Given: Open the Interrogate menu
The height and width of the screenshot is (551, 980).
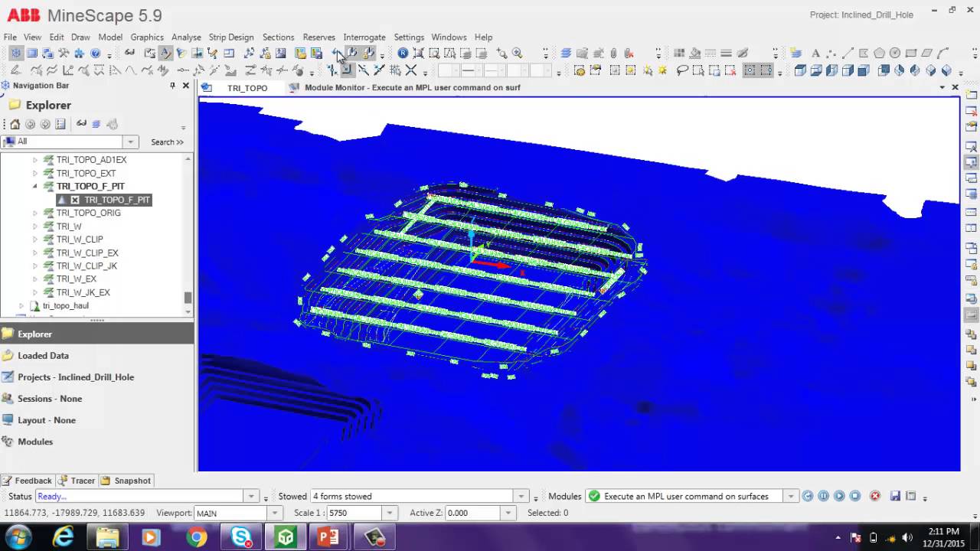Looking at the screenshot, I should [364, 37].
